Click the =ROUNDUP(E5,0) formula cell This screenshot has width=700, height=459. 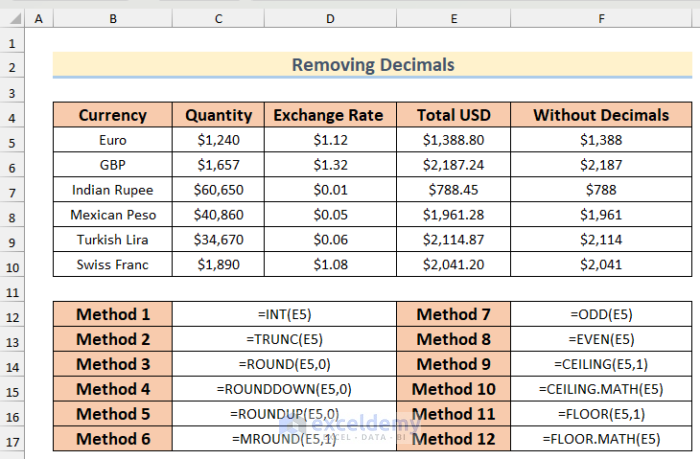[x=284, y=414]
